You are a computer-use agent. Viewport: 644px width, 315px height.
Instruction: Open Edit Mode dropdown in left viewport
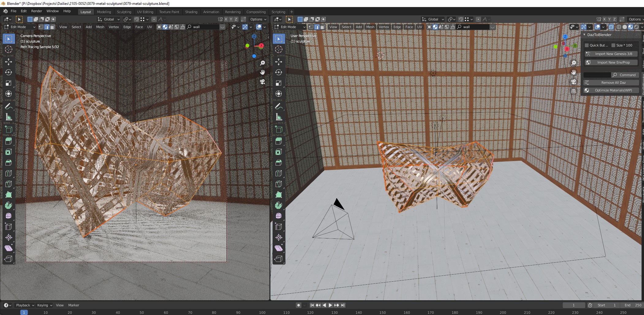(20, 27)
